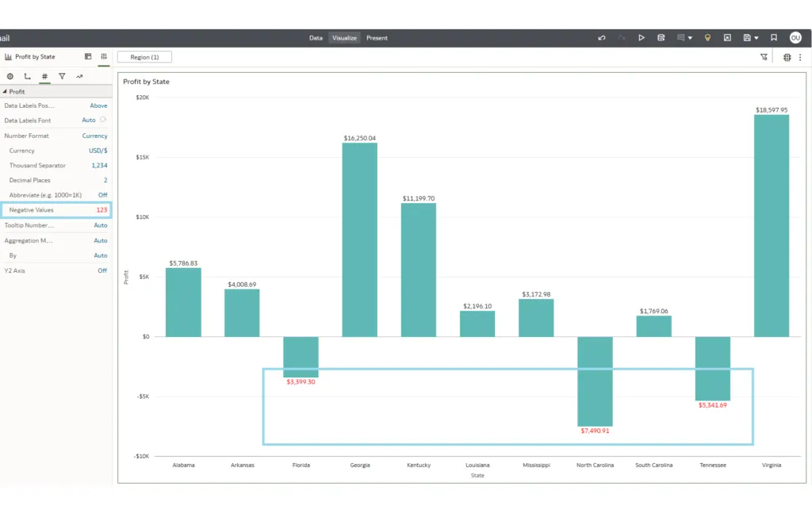Click the lightbulb insights icon

708,37
